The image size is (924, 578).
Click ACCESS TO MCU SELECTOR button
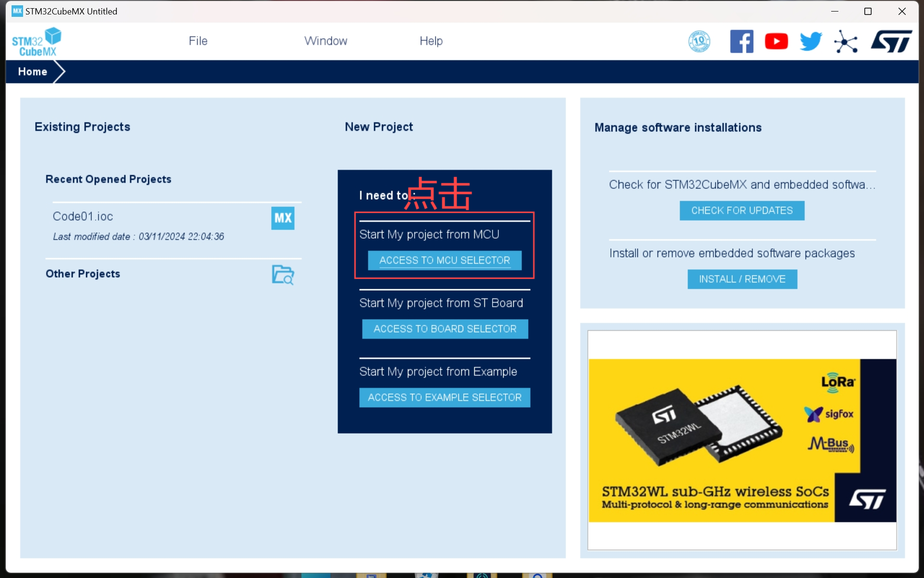point(444,260)
